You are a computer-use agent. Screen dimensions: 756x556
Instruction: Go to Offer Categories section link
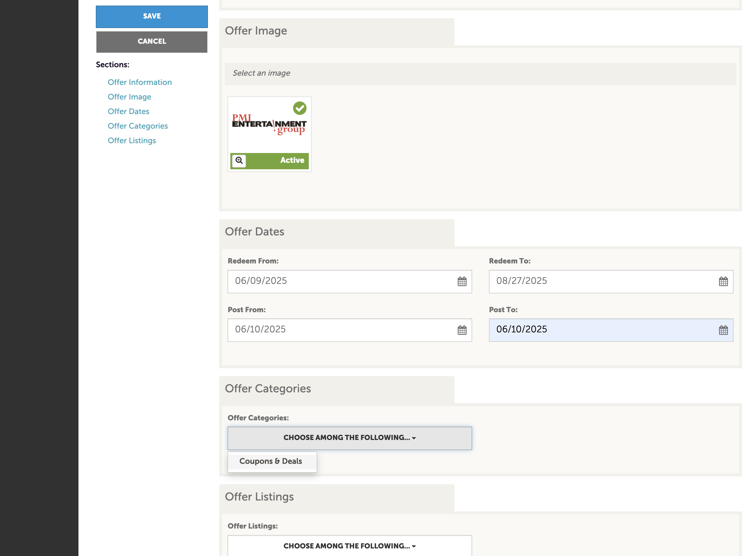point(138,126)
